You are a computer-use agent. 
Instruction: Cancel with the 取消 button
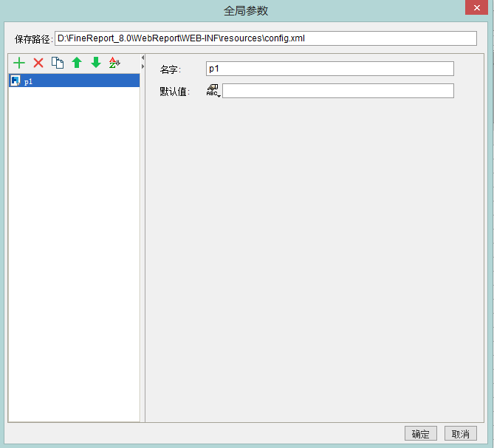click(x=461, y=434)
